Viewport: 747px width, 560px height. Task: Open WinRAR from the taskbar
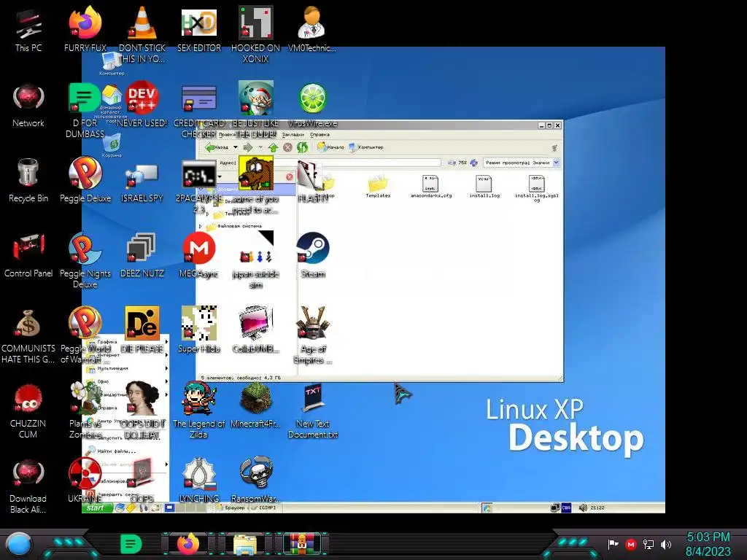point(302,544)
